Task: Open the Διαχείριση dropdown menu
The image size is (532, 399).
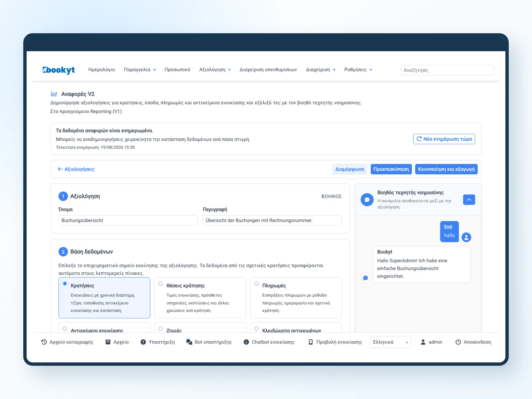Action: coord(321,70)
